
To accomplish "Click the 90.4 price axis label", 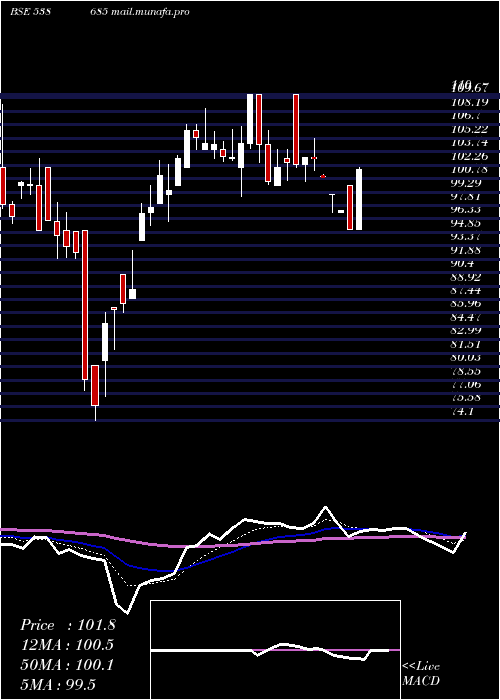I will pyautogui.click(x=464, y=263).
